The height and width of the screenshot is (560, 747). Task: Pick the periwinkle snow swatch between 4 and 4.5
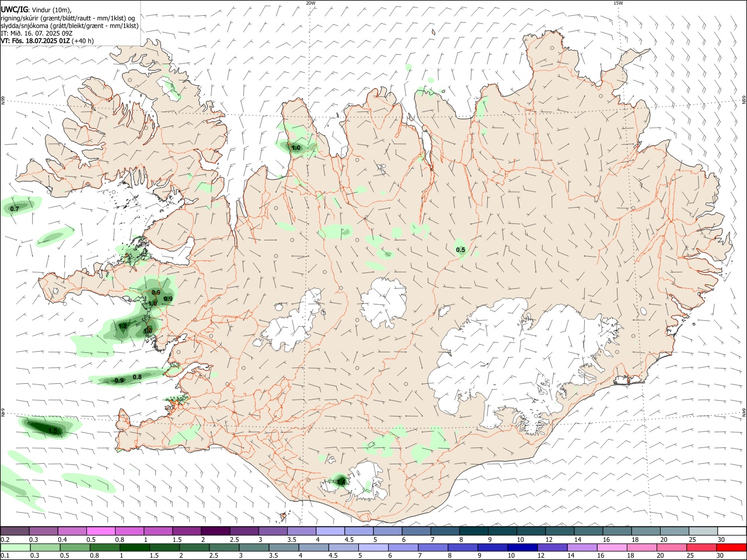point(330,531)
